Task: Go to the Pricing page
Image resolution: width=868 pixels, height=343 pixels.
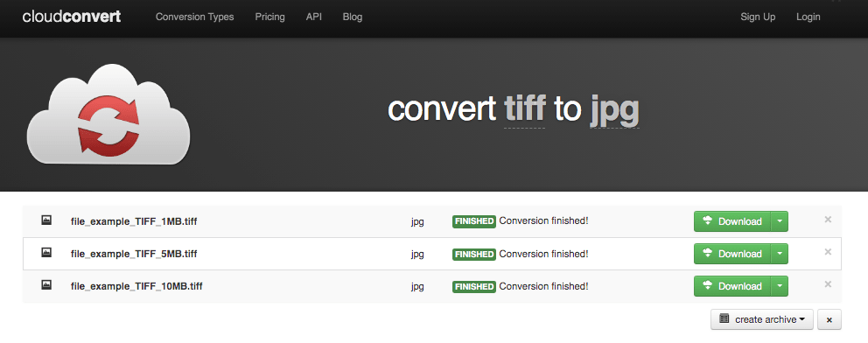Action: (x=269, y=17)
